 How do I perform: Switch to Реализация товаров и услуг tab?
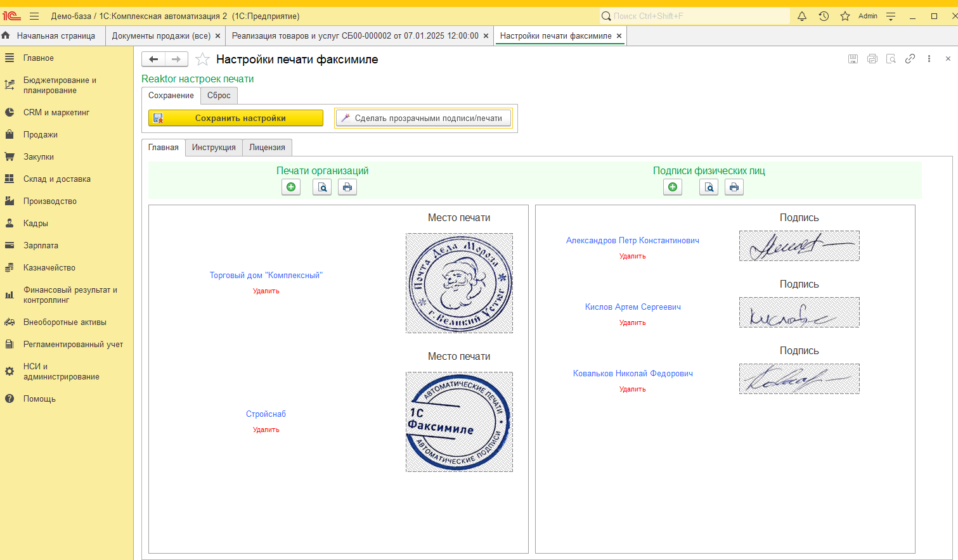pyautogui.click(x=355, y=36)
